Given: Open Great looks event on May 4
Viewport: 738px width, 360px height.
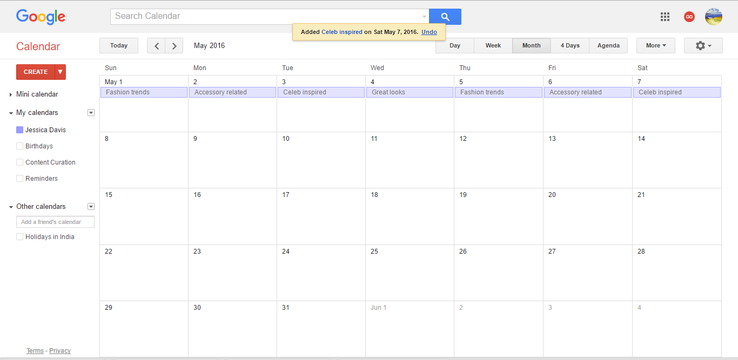Looking at the screenshot, I should pyautogui.click(x=410, y=92).
